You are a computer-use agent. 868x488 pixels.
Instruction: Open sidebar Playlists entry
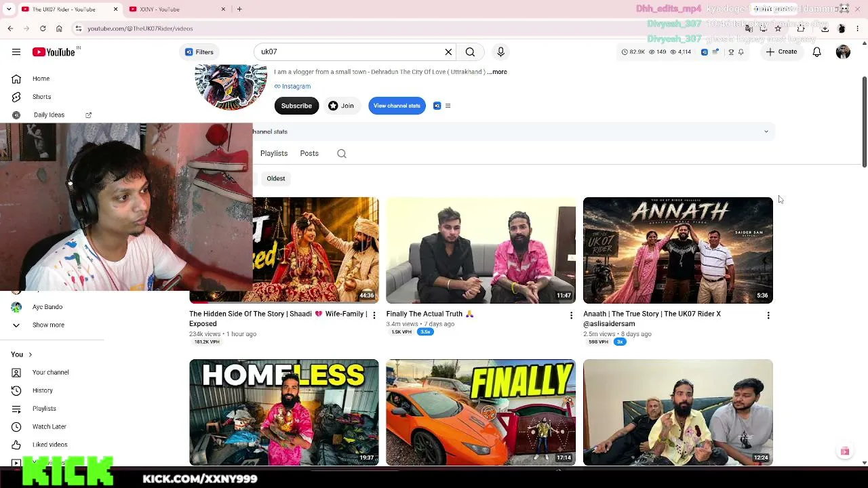pos(44,409)
